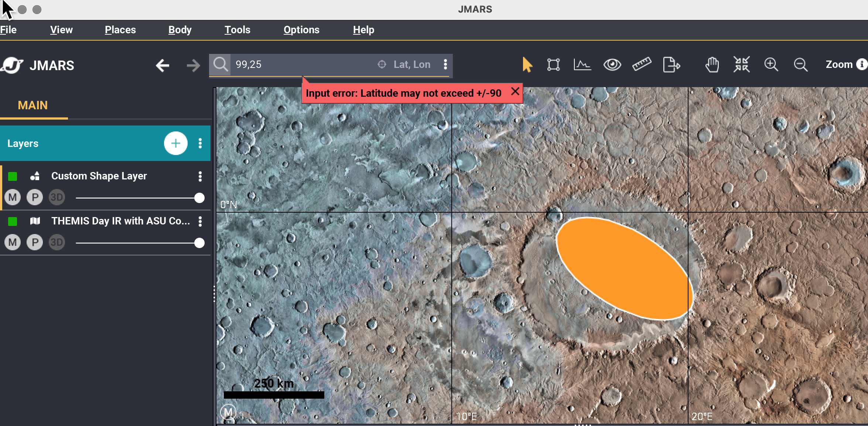The height and width of the screenshot is (426, 868).
Task: Add a new layer with plus button
Action: (x=175, y=143)
